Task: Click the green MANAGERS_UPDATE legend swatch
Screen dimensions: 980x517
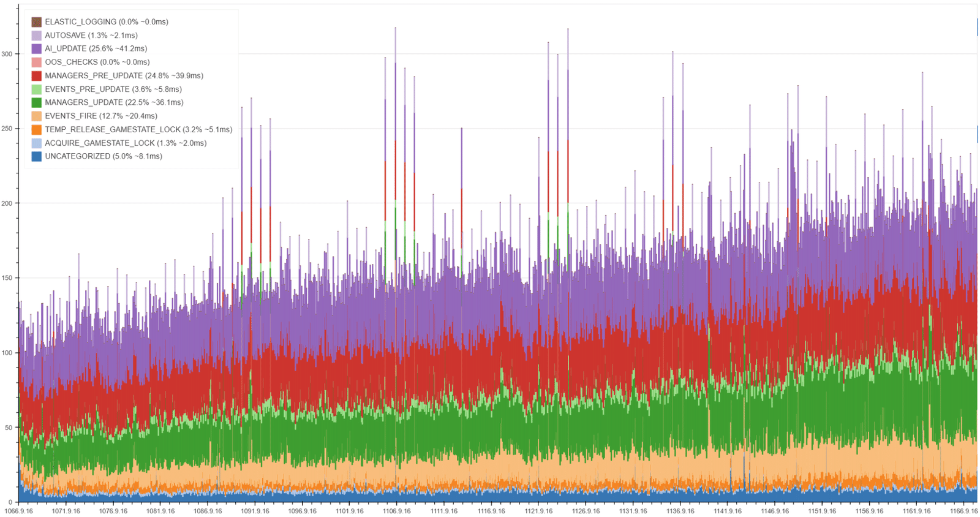Action: 37,103
